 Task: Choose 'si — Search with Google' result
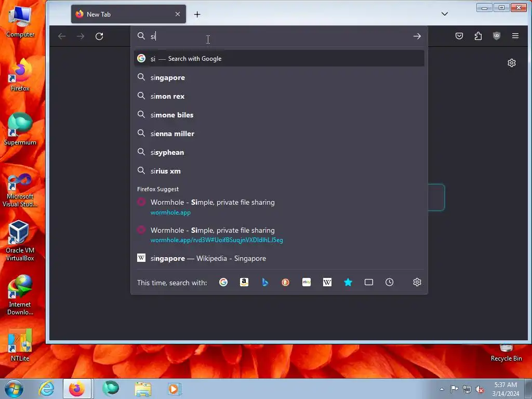(x=279, y=58)
